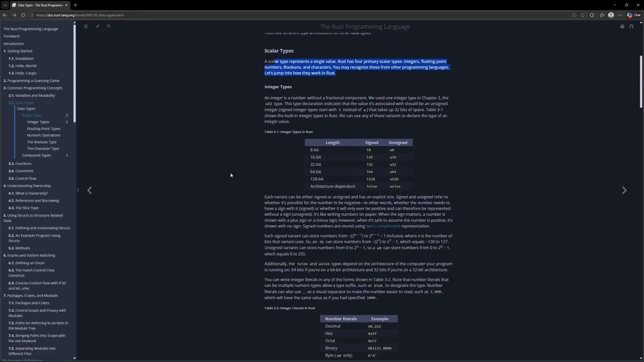Open the Introduction chapter
This screenshot has width=644, height=362.
click(14, 44)
